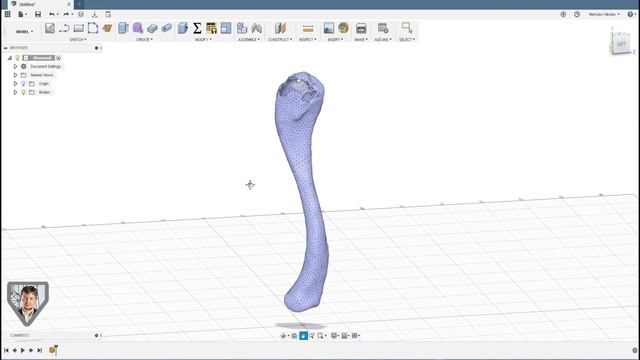Expand the Named Views node
This screenshot has width=640, height=360.
pyautogui.click(x=15, y=75)
